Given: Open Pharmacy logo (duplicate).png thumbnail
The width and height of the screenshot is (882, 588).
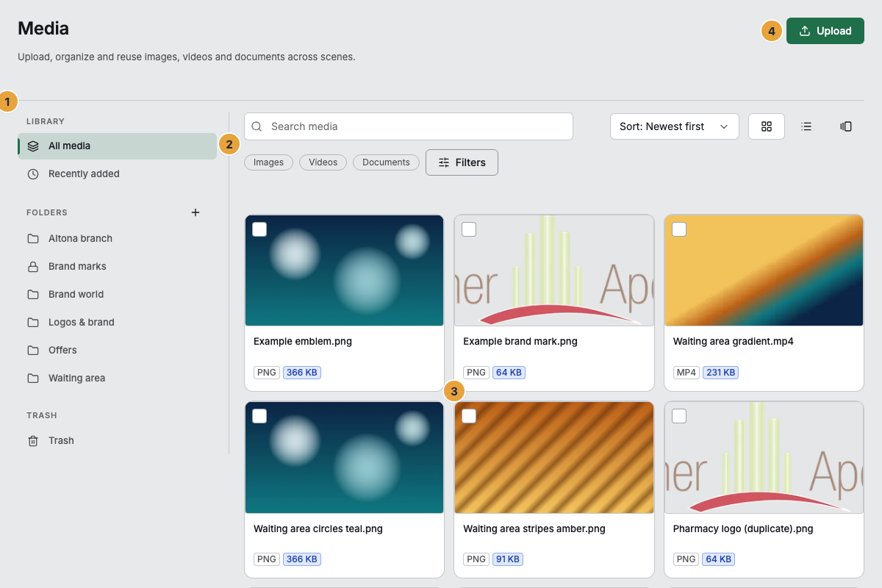Looking at the screenshot, I should pyautogui.click(x=764, y=457).
